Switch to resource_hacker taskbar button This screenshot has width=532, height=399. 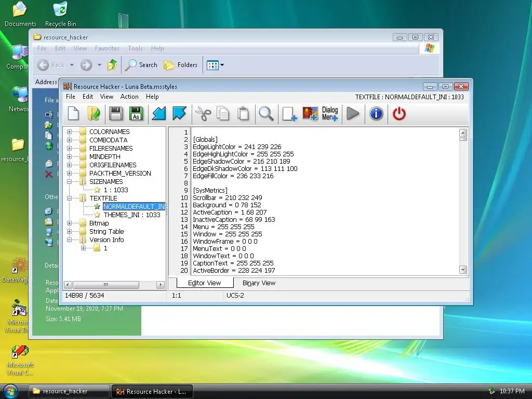pyautogui.click(x=69, y=392)
